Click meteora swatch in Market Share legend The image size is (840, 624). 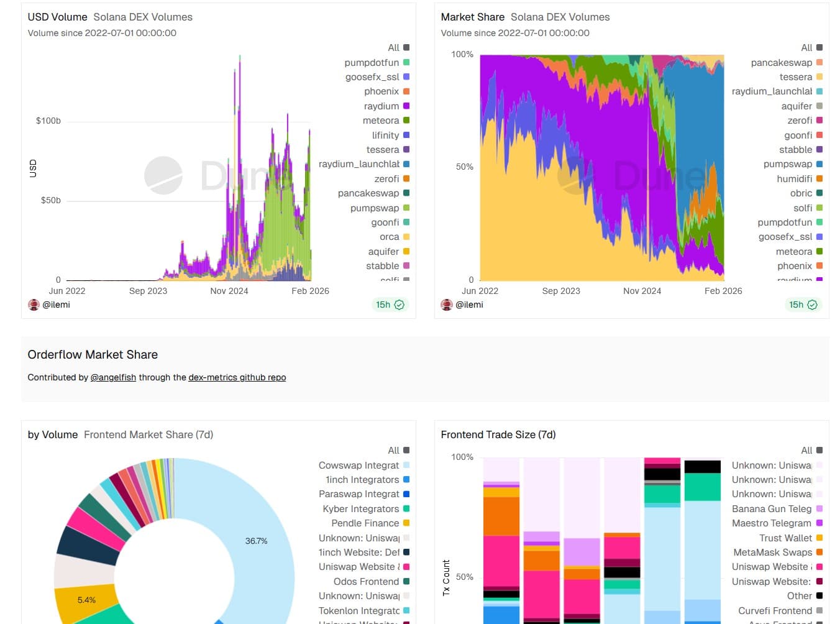point(819,252)
